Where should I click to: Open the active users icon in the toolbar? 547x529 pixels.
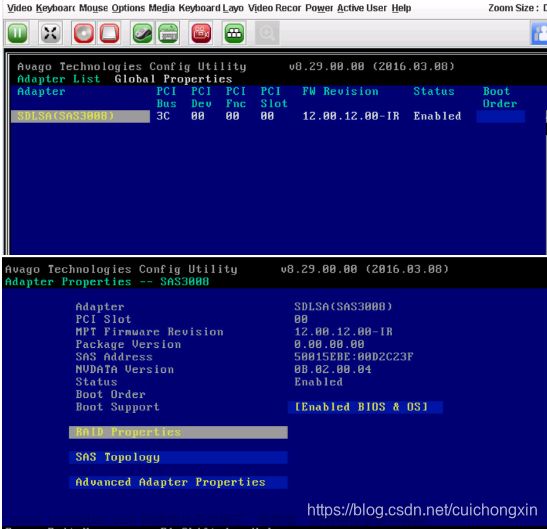(x=539, y=33)
